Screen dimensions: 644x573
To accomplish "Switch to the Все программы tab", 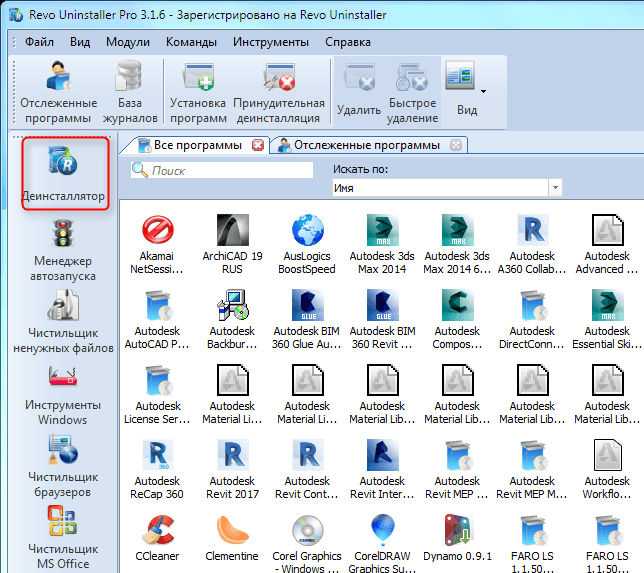I will click(197, 145).
